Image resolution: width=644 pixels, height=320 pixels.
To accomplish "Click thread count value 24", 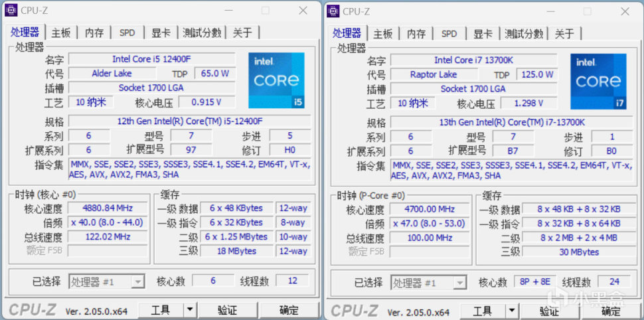I will pyautogui.click(x=614, y=281).
